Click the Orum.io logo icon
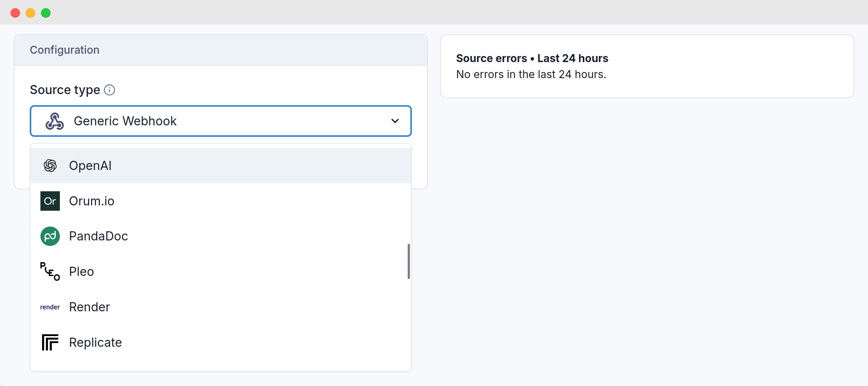The width and height of the screenshot is (868, 386). tap(50, 201)
